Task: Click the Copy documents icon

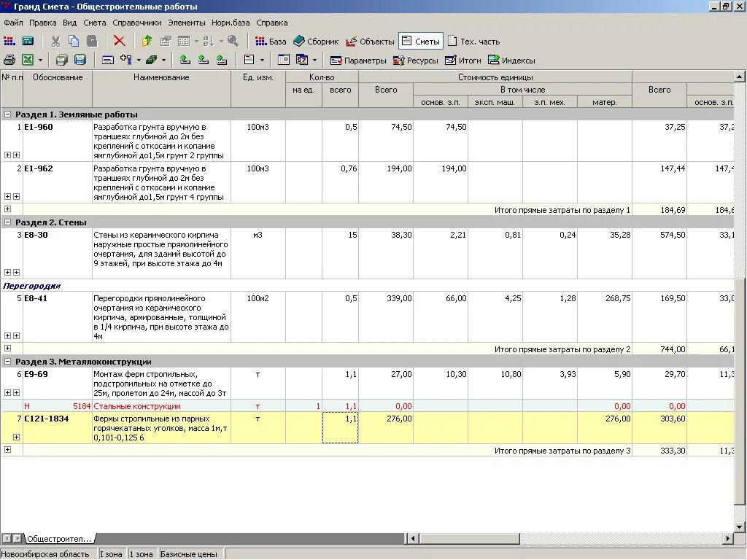Action: (74, 42)
